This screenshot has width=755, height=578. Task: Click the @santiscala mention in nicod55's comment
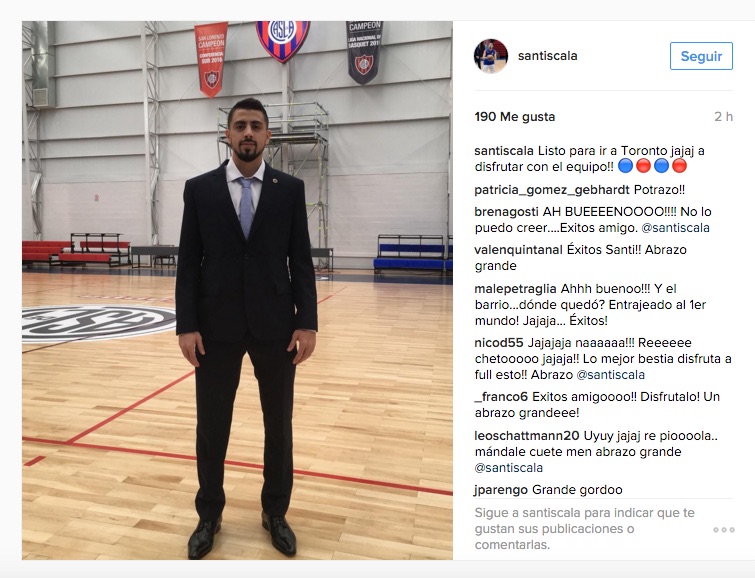click(x=610, y=375)
